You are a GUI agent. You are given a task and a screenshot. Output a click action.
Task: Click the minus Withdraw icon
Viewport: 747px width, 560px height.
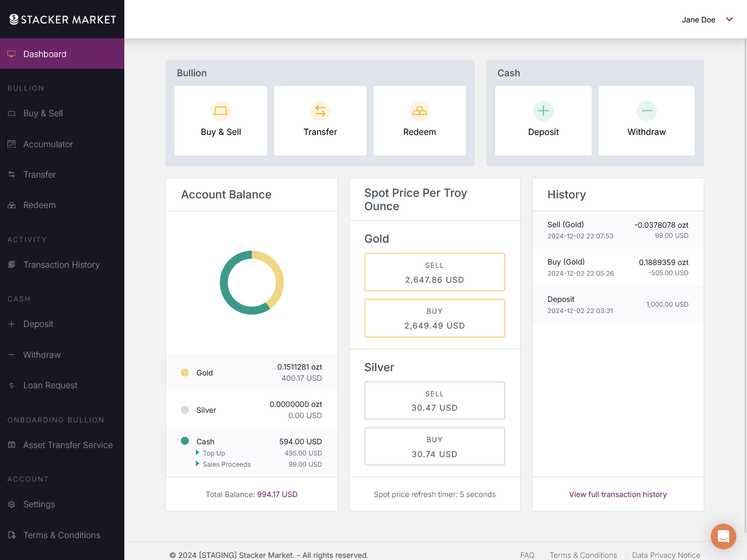[646, 111]
